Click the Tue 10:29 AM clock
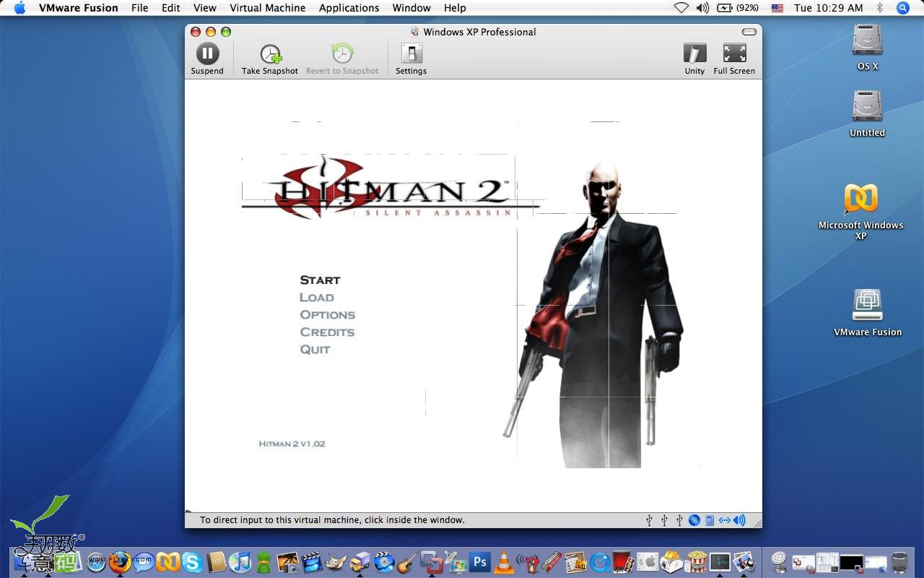The height and width of the screenshot is (578, 924). (829, 8)
